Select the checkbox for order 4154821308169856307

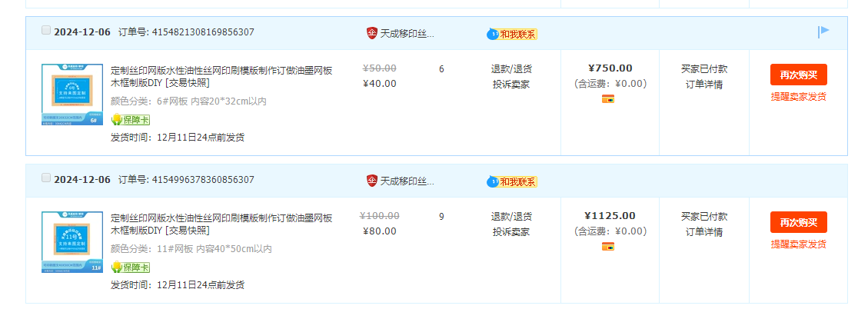pyautogui.click(x=46, y=31)
